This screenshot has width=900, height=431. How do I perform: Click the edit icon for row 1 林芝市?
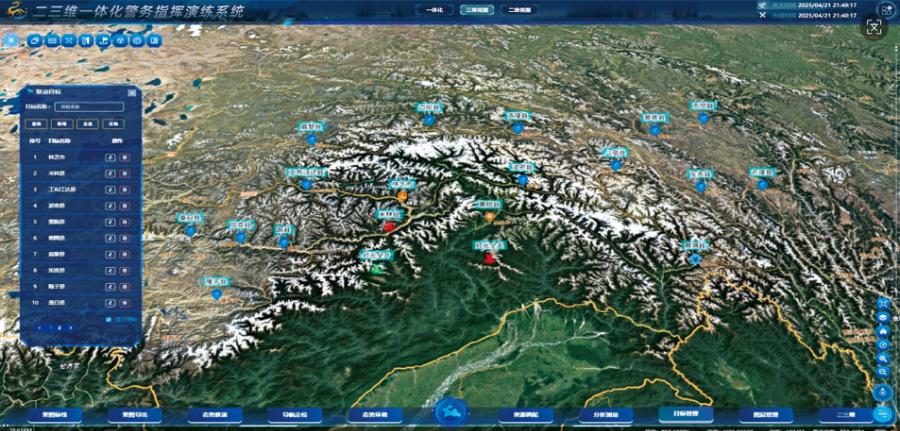click(x=110, y=157)
